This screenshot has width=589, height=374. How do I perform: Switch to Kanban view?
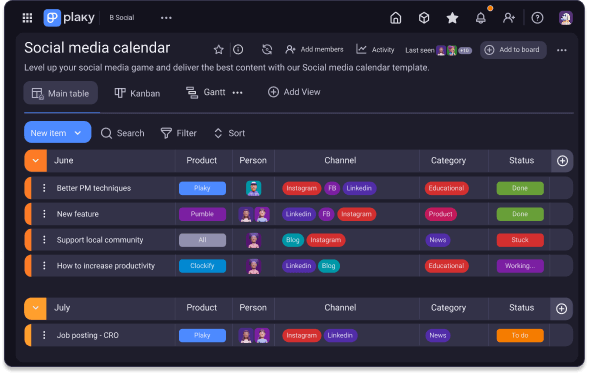[x=137, y=93]
